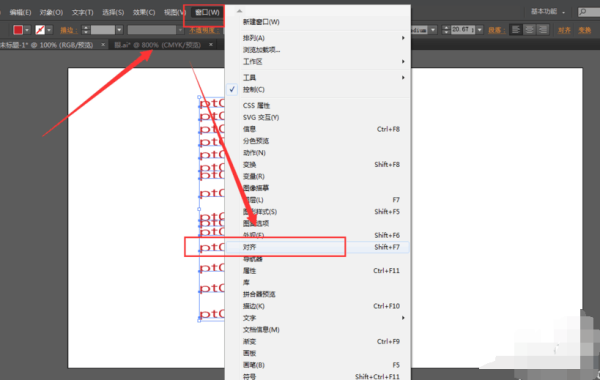Open the stroke color dropdown arrow
Image resolution: width=600 pixels, height=380 pixels.
point(49,30)
